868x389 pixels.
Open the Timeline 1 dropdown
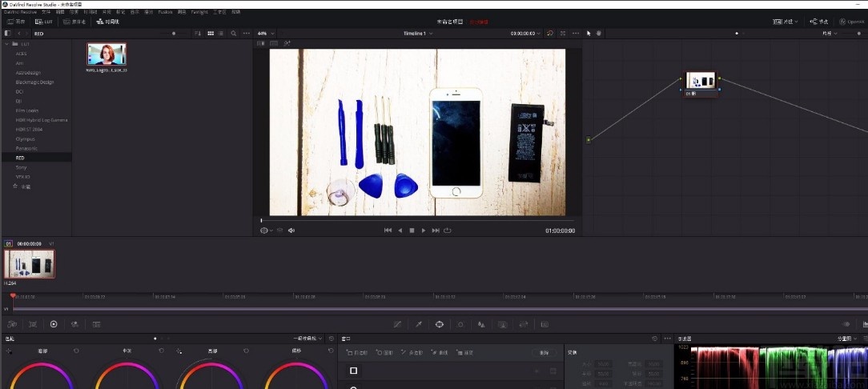point(418,33)
